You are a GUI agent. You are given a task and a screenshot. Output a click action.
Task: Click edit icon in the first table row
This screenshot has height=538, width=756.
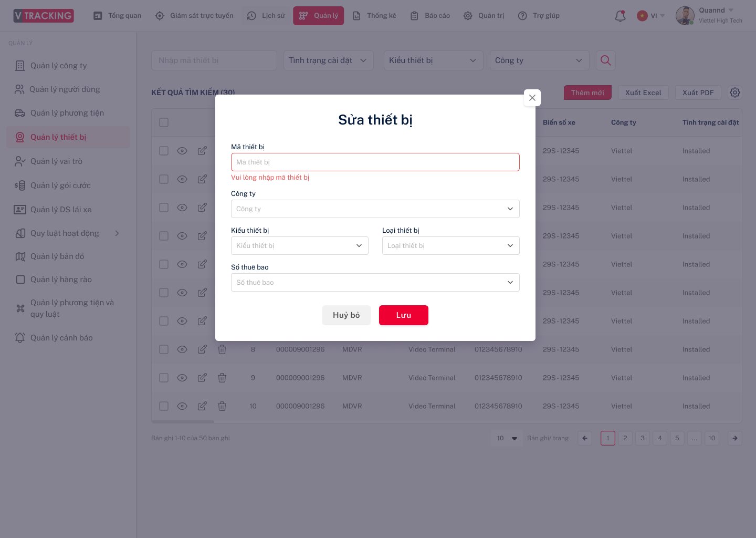coord(202,151)
